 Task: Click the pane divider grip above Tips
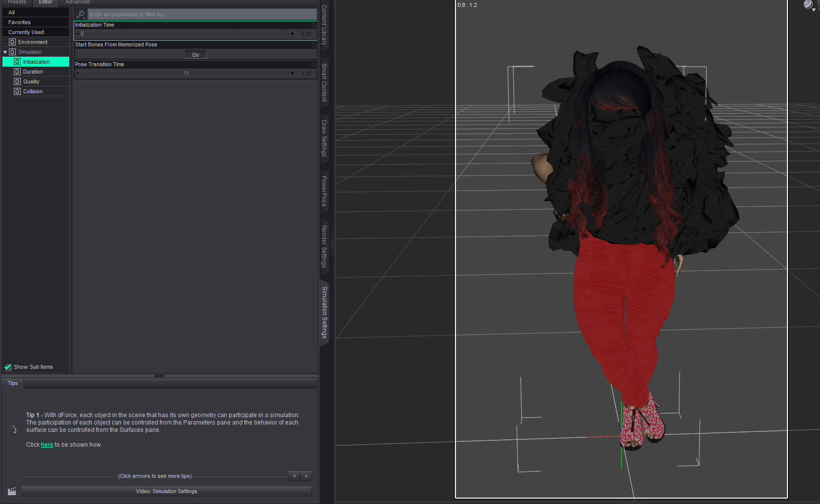pyautogui.click(x=160, y=376)
